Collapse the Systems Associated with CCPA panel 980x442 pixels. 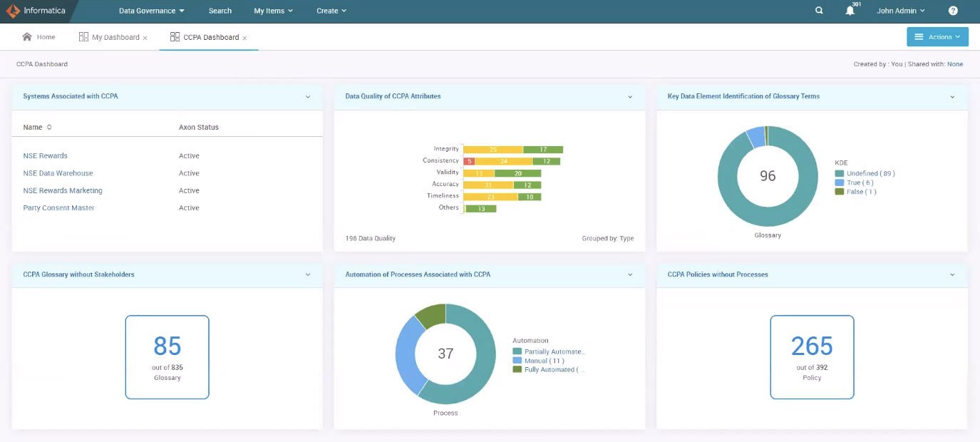coord(308,96)
